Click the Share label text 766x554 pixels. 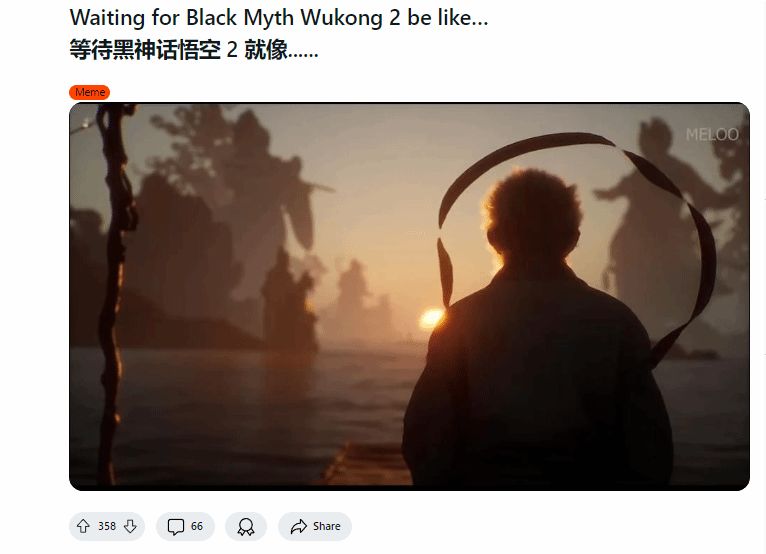(326, 526)
